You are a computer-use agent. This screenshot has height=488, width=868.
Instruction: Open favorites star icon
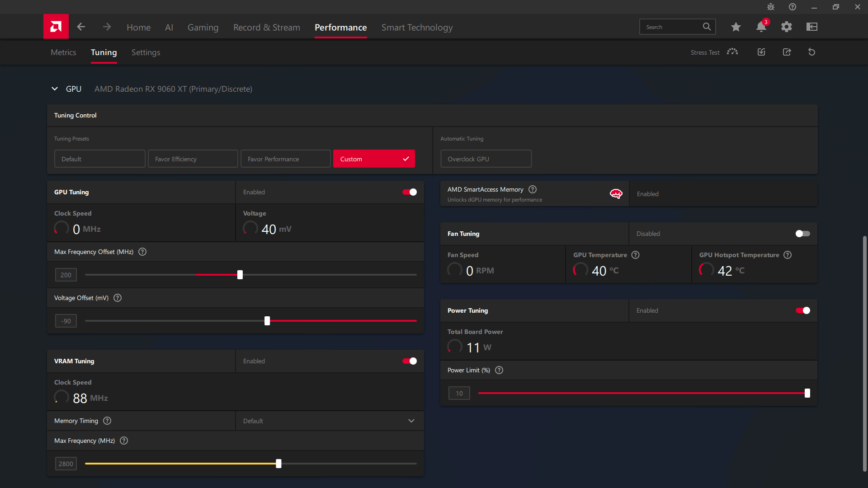(x=736, y=27)
